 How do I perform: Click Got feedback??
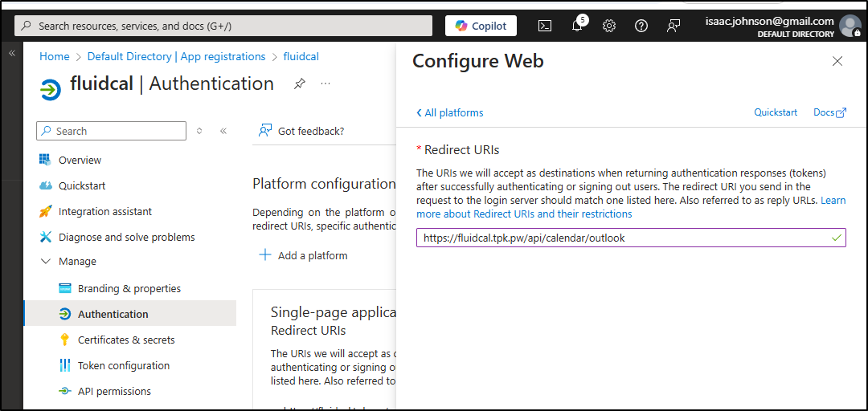click(x=301, y=131)
